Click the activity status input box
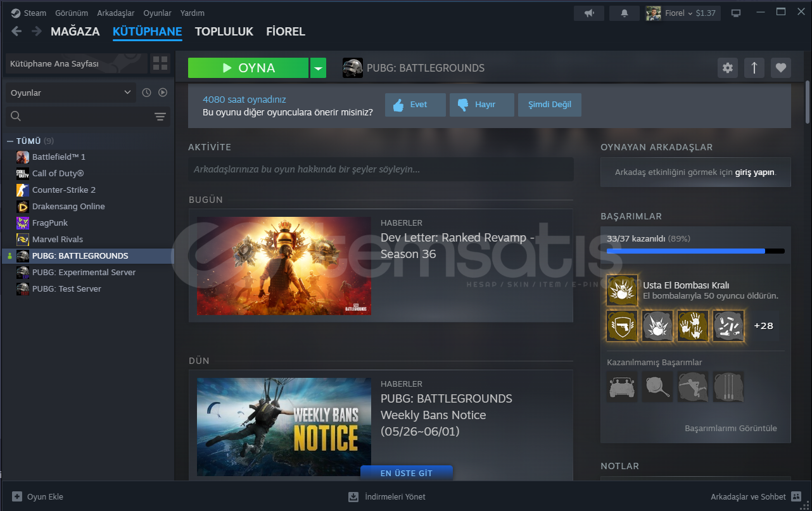 click(381, 169)
